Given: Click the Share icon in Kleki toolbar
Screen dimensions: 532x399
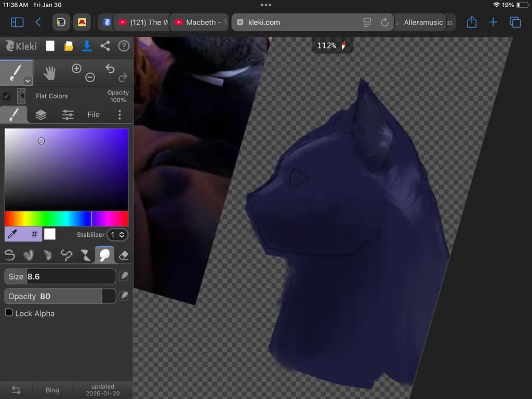Looking at the screenshot, I should pyautogui.click(x=105, y=46).
